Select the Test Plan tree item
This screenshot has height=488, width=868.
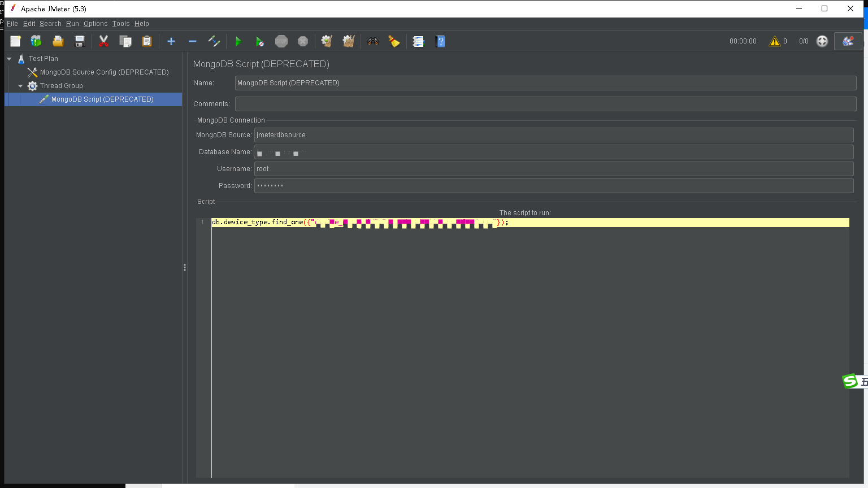coord(44,59)
